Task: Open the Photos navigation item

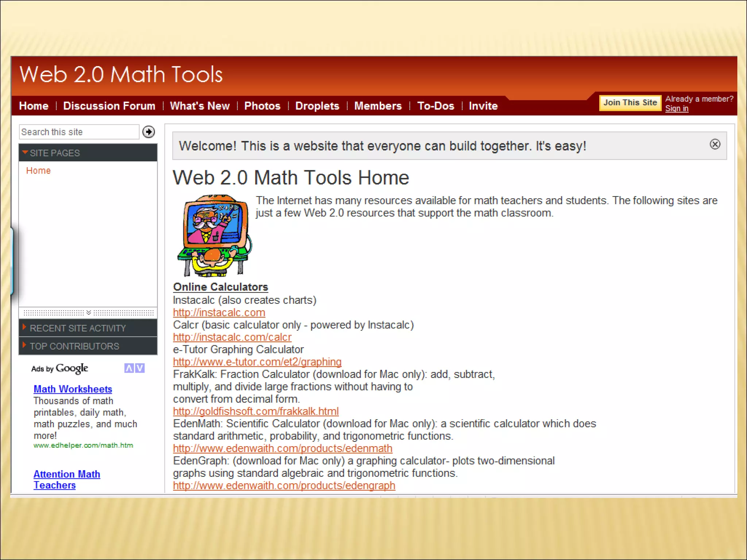Action: pos(262,106)
